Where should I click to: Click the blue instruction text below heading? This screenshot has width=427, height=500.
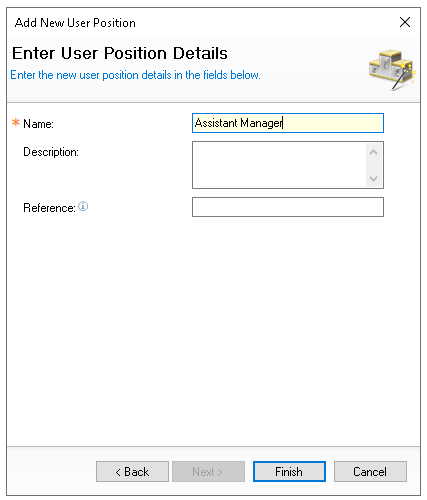[x=135, y=75]
